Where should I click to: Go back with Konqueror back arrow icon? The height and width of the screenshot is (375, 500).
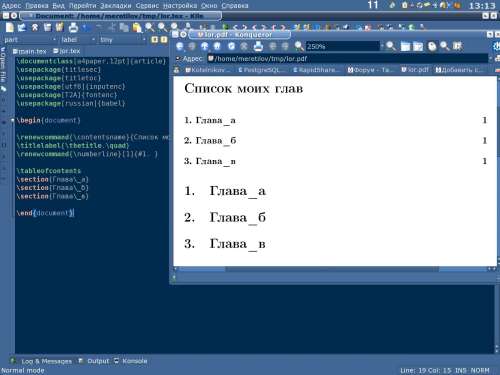point(180,46)
